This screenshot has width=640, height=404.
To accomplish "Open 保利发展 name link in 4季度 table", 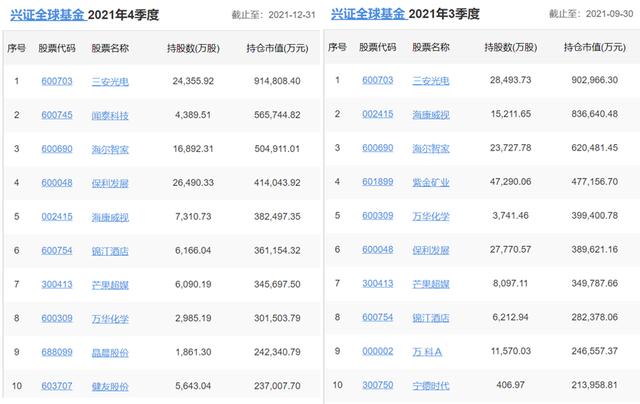I will point(110,183).
